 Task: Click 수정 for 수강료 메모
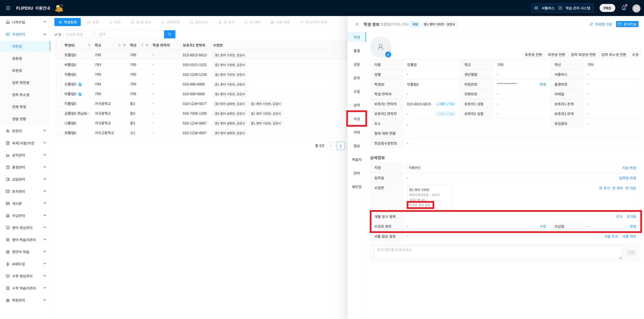pyautogui.click(x=543, y=227)
